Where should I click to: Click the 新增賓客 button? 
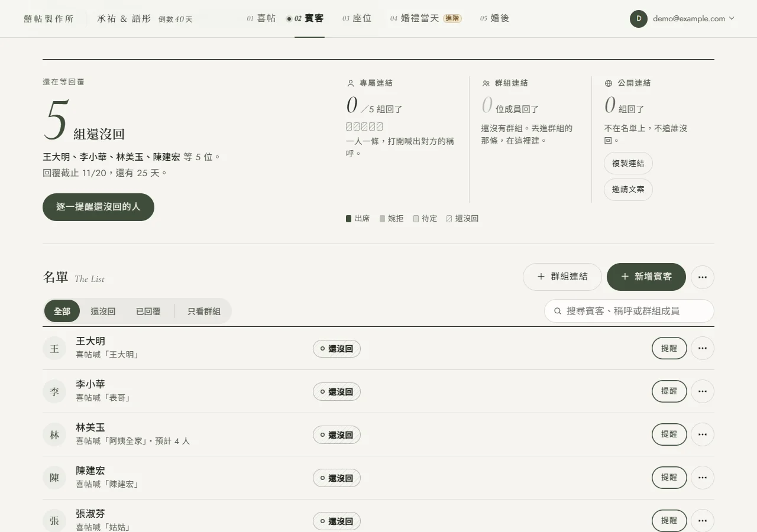tap(646, 277)
